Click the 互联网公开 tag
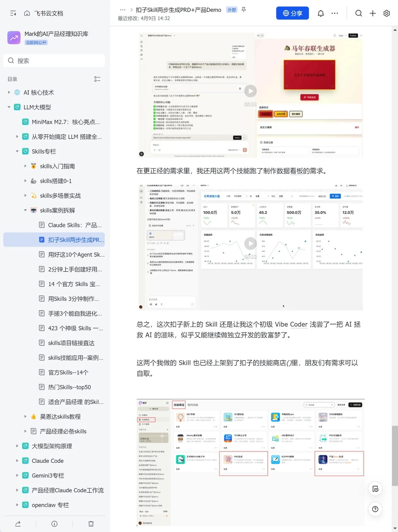 [x=36, y=42]
